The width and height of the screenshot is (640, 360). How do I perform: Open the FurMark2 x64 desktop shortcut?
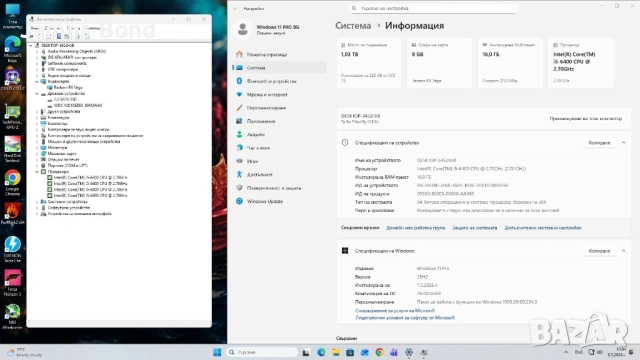(12, 214)
